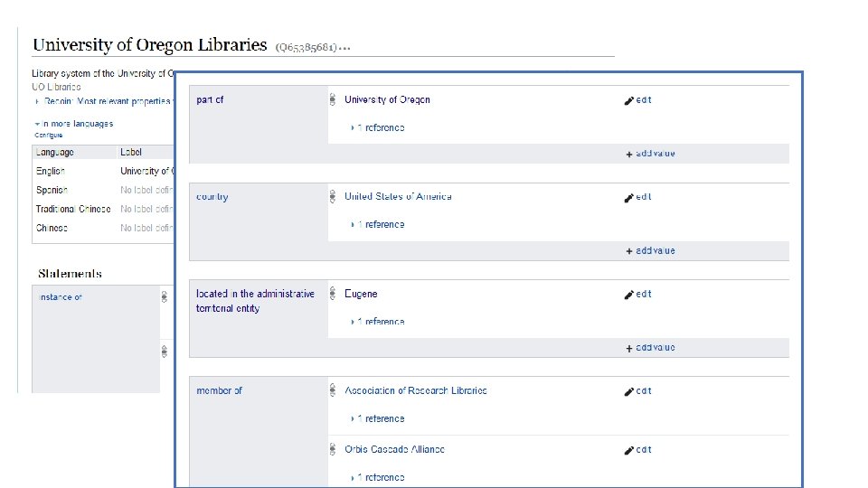Click the Label column header
The height and width of the screenshot is (488, 868).
(131, 152)
